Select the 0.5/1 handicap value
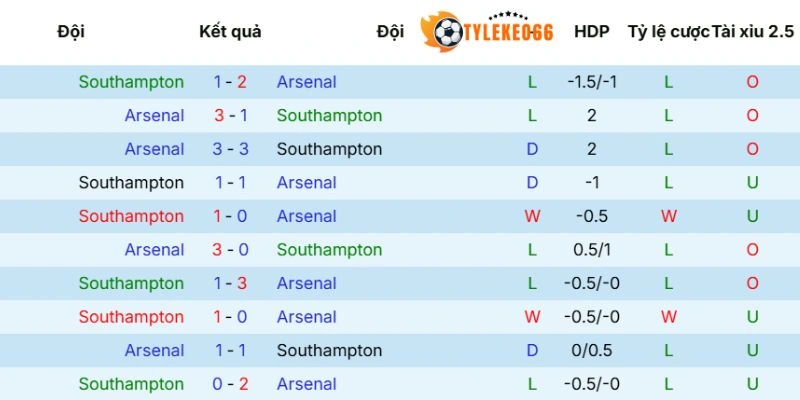 coord(592,250)
